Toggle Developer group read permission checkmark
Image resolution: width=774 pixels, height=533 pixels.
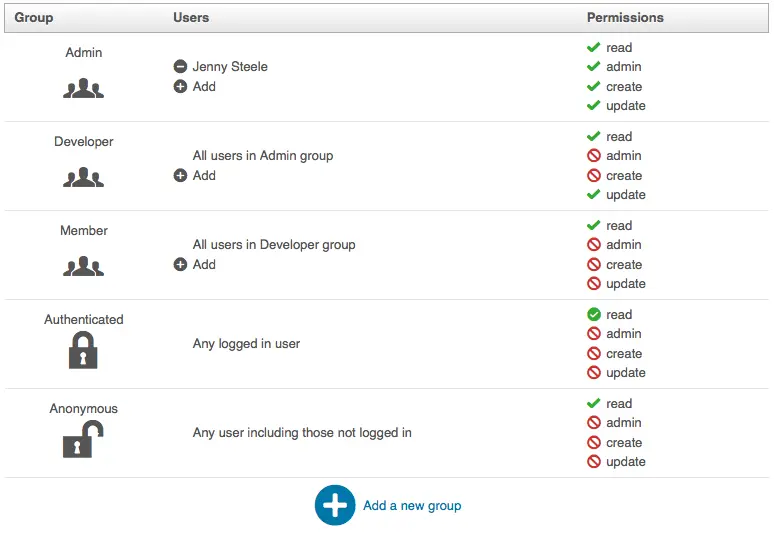click(593, 136)
